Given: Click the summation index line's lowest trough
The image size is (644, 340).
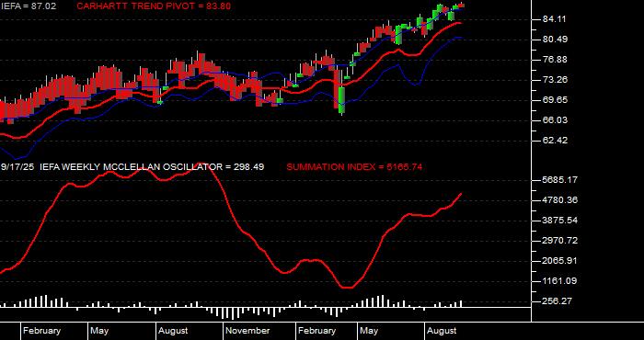Looking at the screenshot, I should click(x=348, y=288).
